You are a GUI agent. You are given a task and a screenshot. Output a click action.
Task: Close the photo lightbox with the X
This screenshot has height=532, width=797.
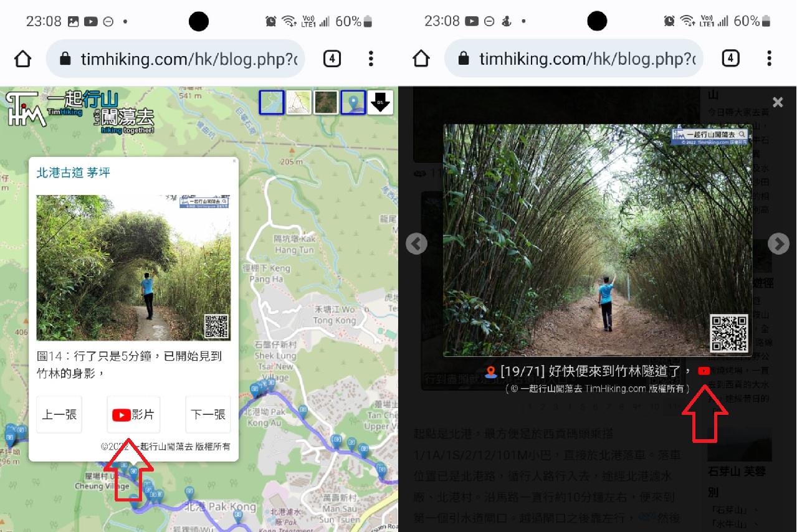778,102
